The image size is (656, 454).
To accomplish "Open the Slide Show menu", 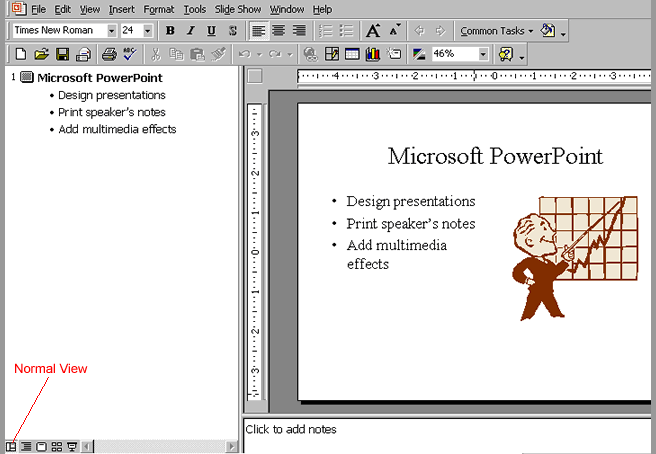I will coord(238,9).
